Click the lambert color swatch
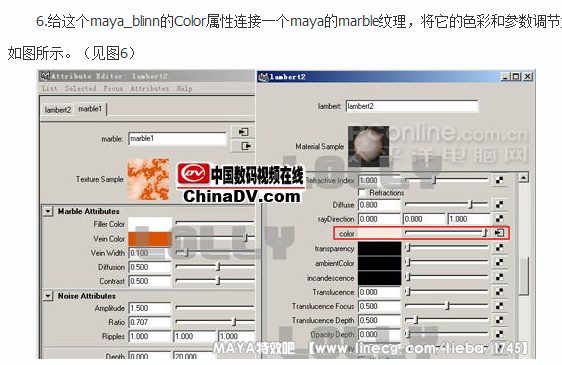Image resolution: width=562 pixels, height=365 pixels. click(379, 233)
